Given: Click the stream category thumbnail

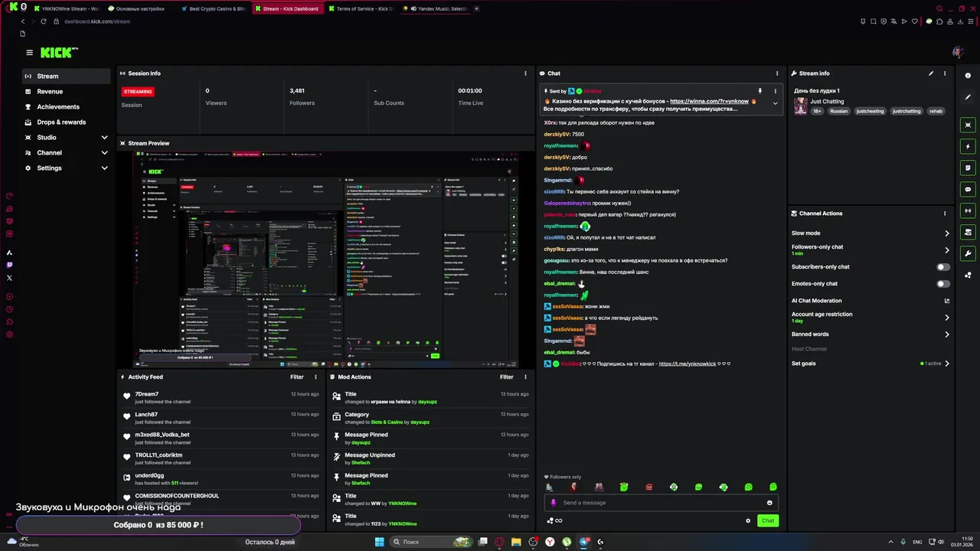Looking at the screenshot, I should (x=801, y=106).
